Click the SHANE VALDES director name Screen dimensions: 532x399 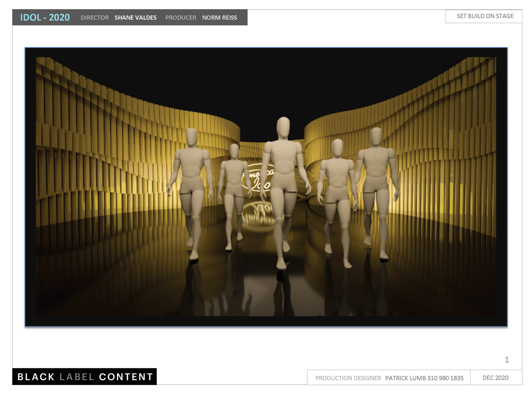click(135, 18)
